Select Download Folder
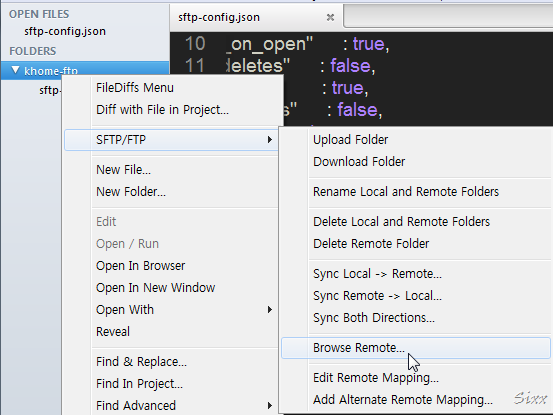 coord(359,161)
